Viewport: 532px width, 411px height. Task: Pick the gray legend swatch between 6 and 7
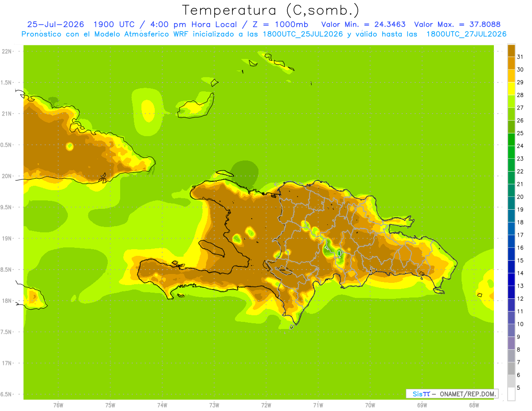[x=511, y=368]
